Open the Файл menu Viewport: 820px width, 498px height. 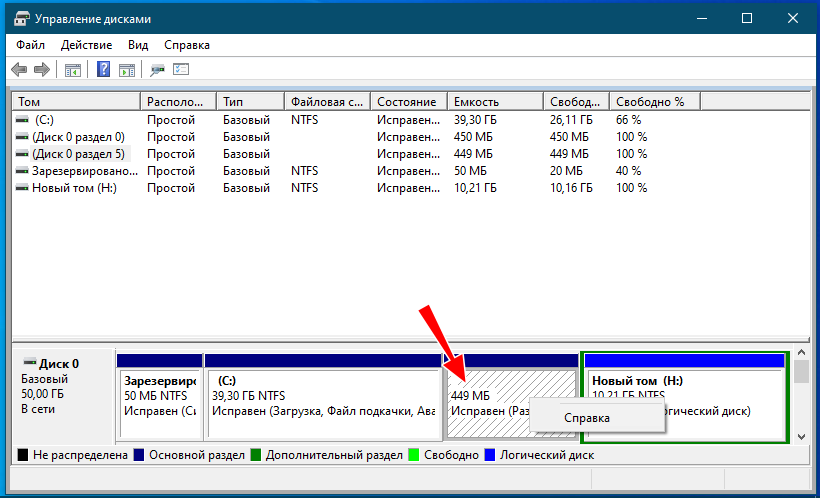[x=31, y=45]
